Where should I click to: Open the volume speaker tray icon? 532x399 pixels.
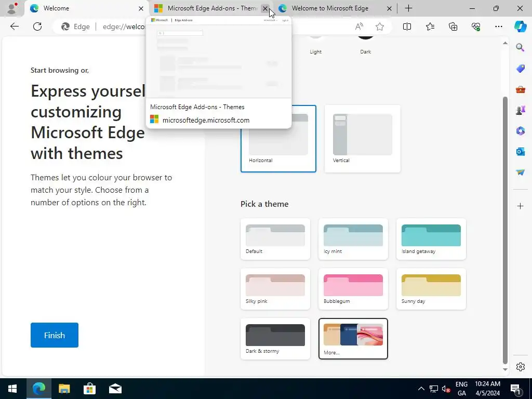[x=446, y=389]
